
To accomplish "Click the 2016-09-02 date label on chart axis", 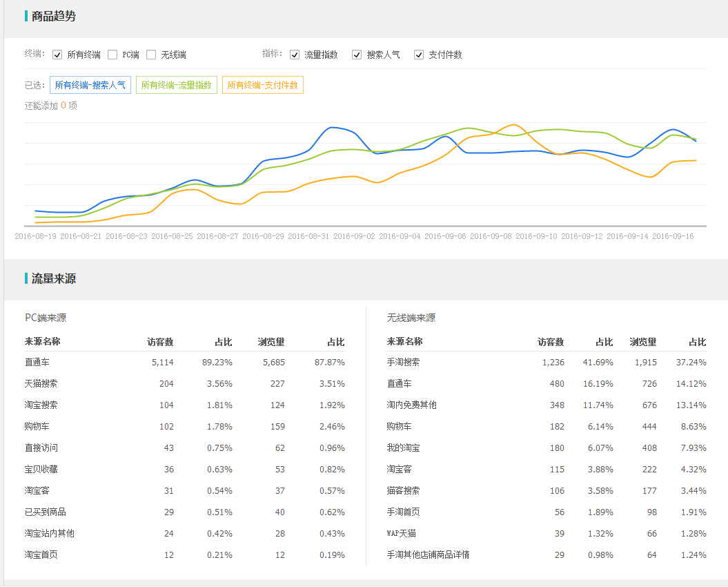I will pyautogui.click(x=354, y=236).
